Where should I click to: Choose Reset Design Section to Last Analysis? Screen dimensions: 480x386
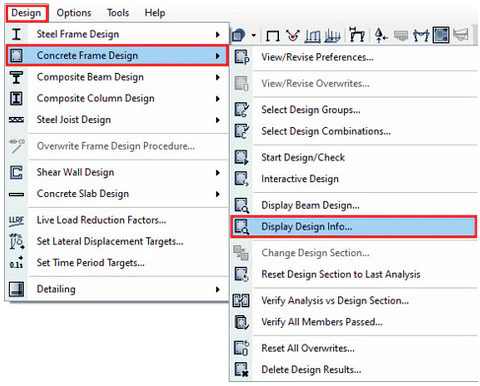click(x=354, y=274)
